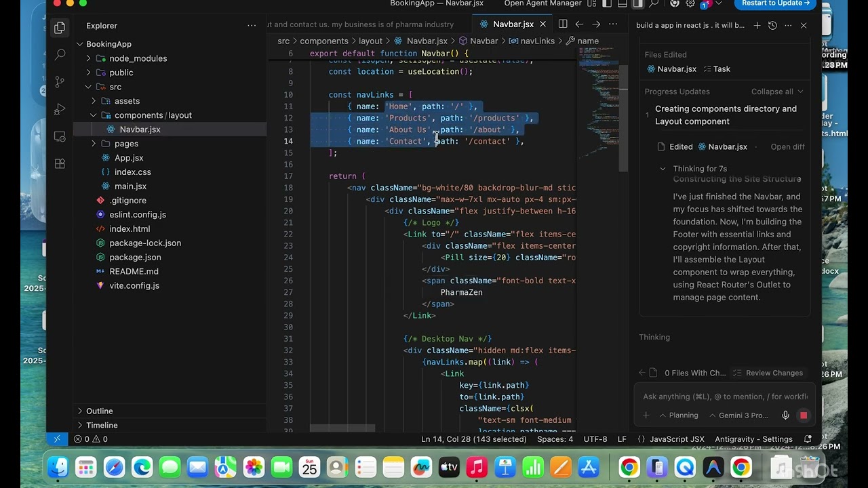The height and width of the screenshot is (488, 868).
Task: Open Navbar.jsx chip under Files Edited
Action: [672, 68]
